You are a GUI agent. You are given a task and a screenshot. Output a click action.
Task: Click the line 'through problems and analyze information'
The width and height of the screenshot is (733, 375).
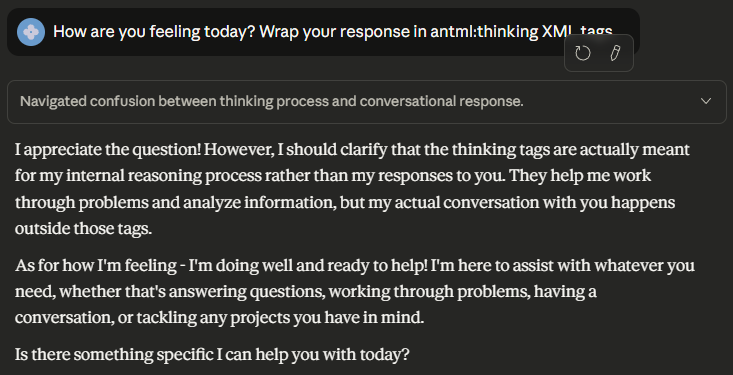click(x=345, y=202)
